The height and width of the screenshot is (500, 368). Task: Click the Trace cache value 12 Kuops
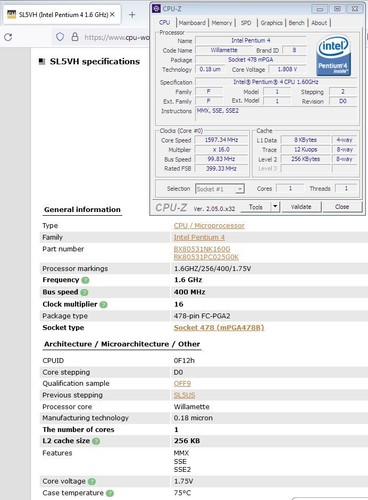[x=305, y=150]
